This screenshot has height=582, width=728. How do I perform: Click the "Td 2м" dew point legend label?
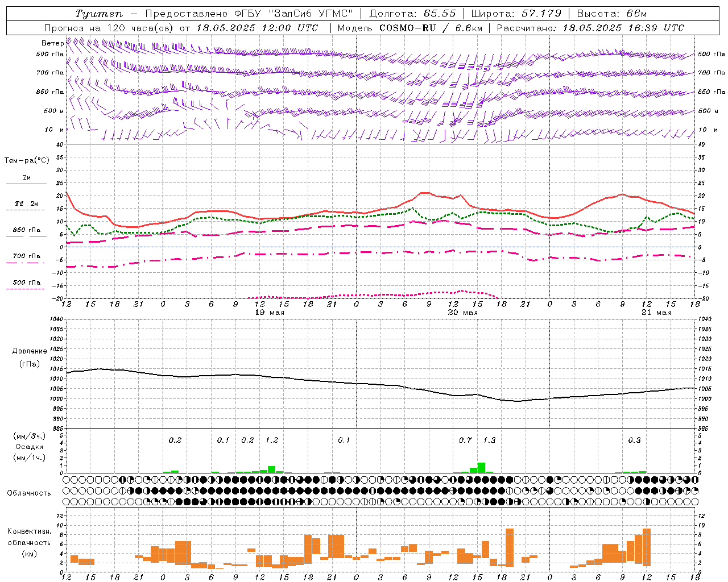pos(26,203)
